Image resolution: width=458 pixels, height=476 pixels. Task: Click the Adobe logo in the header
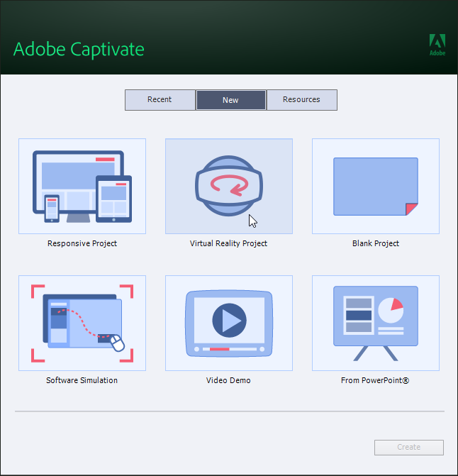pyautogui.click(x=437, y=43)
